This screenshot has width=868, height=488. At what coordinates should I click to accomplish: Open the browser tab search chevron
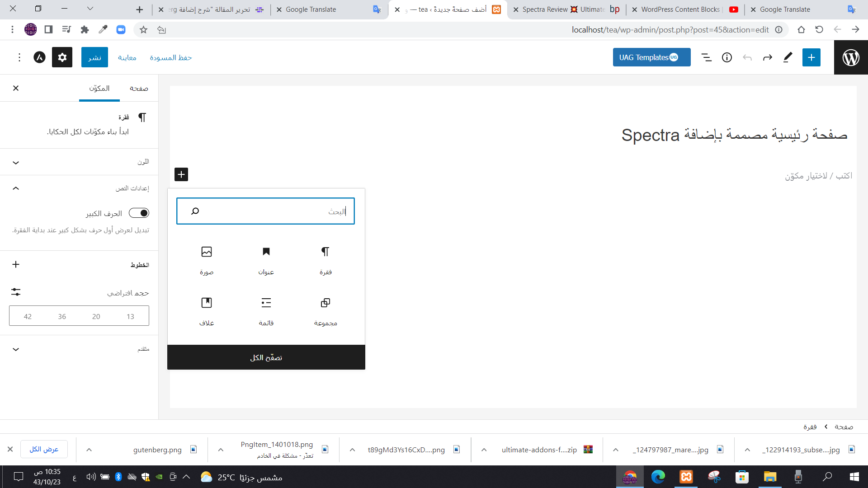coord(90,9)
